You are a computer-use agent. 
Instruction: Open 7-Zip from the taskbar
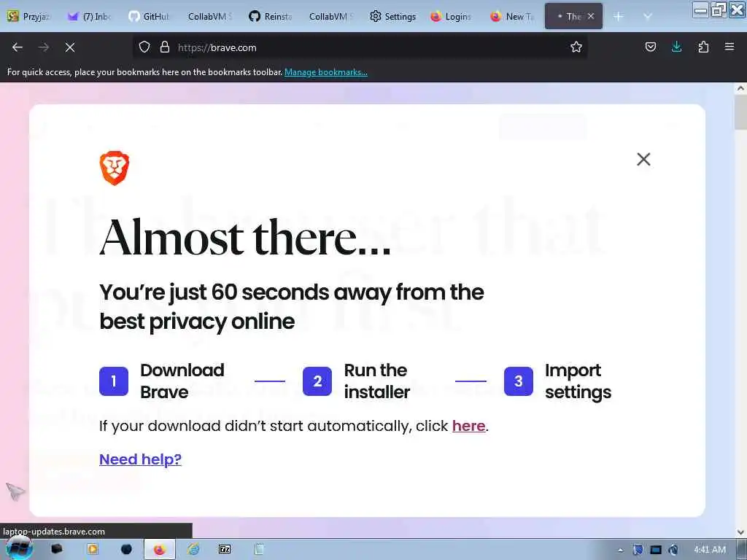point(225,550)
